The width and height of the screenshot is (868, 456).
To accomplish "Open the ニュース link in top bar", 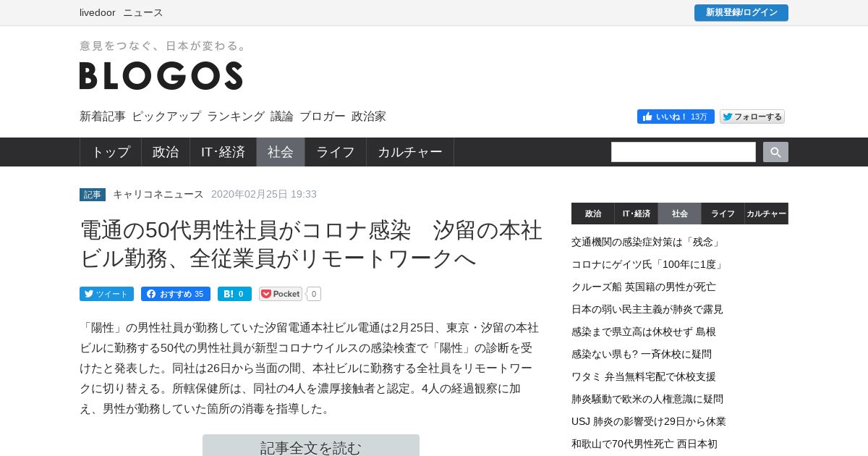I will (143, 12).
